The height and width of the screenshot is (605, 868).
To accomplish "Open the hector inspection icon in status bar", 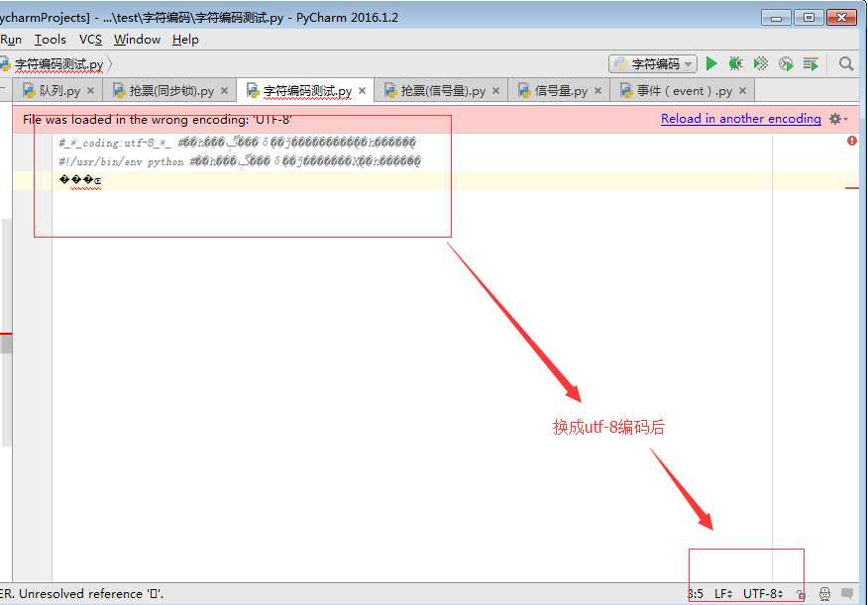I will click(x=824, y=594).
